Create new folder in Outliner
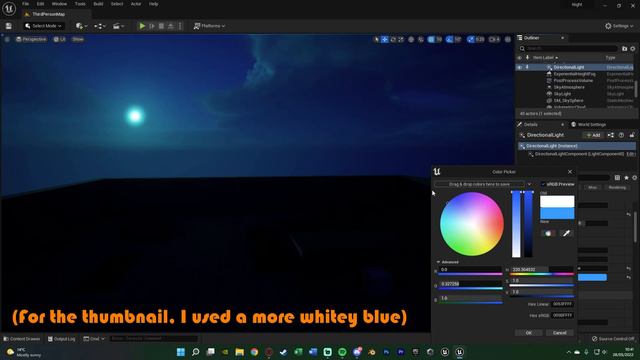640x360 pixels. 624,48
